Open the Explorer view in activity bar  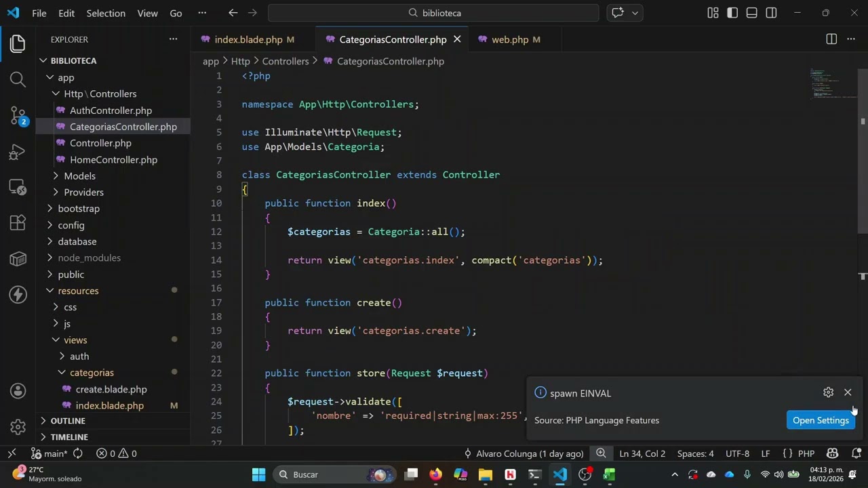tap(18, 45)
